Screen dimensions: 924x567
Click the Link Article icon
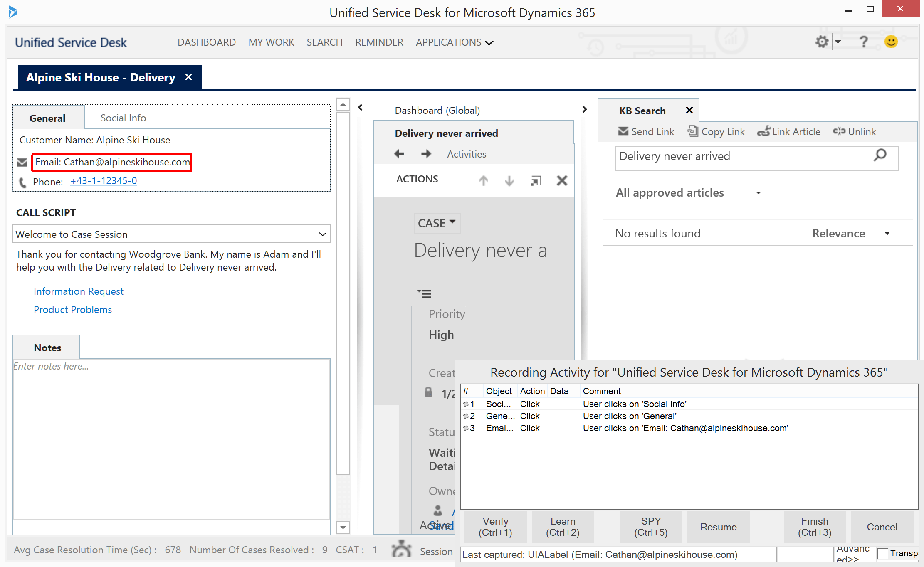coord(764,131)
